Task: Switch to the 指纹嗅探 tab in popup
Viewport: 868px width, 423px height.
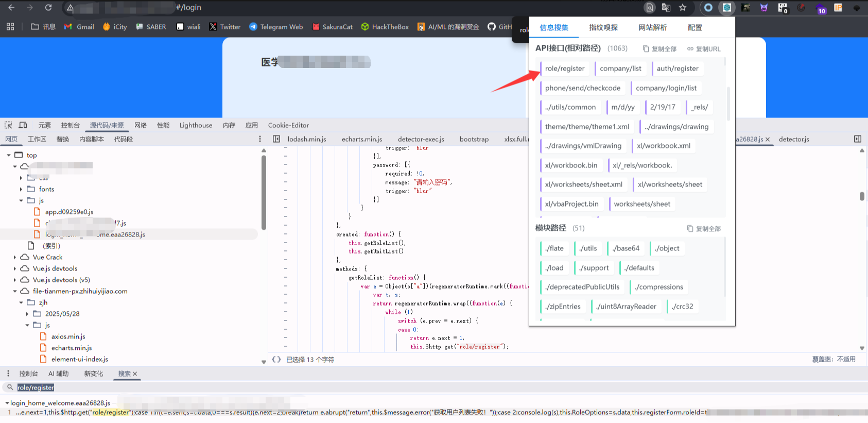Action: tap(603, 27)
